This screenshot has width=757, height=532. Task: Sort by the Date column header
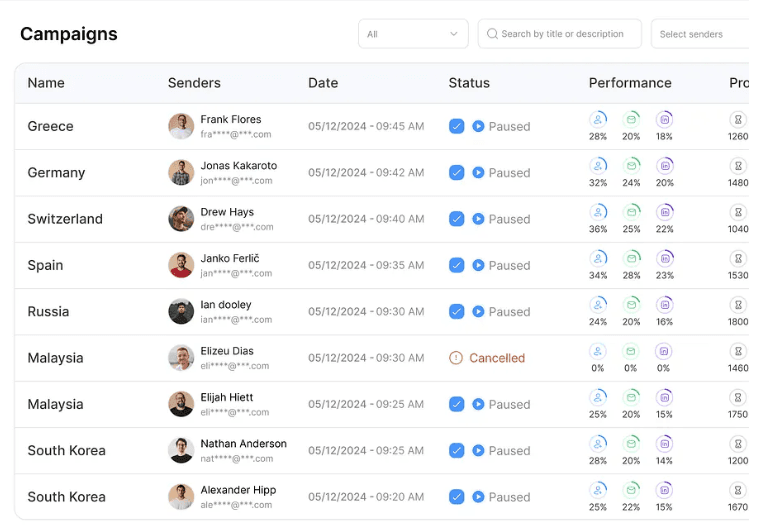point(323,83)
